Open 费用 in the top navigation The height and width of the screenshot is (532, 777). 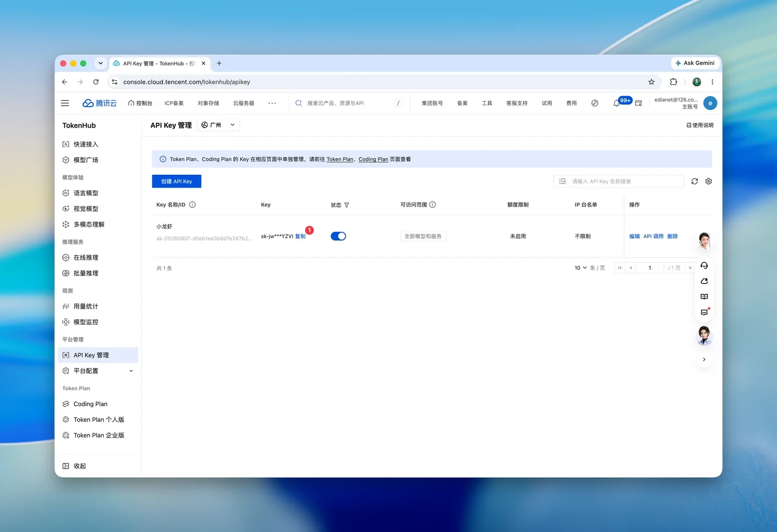point(572,103)
